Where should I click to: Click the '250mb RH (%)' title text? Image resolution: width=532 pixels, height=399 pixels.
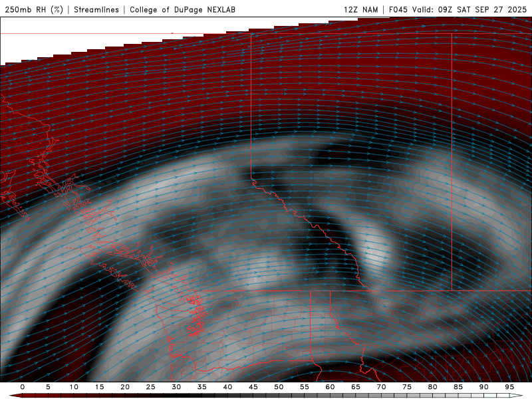[34, 9]
